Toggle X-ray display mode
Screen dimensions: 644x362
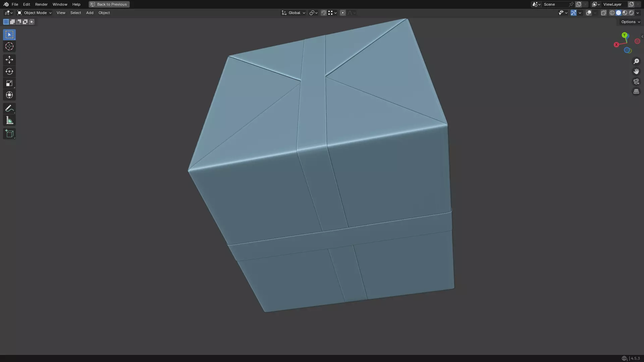603,13
